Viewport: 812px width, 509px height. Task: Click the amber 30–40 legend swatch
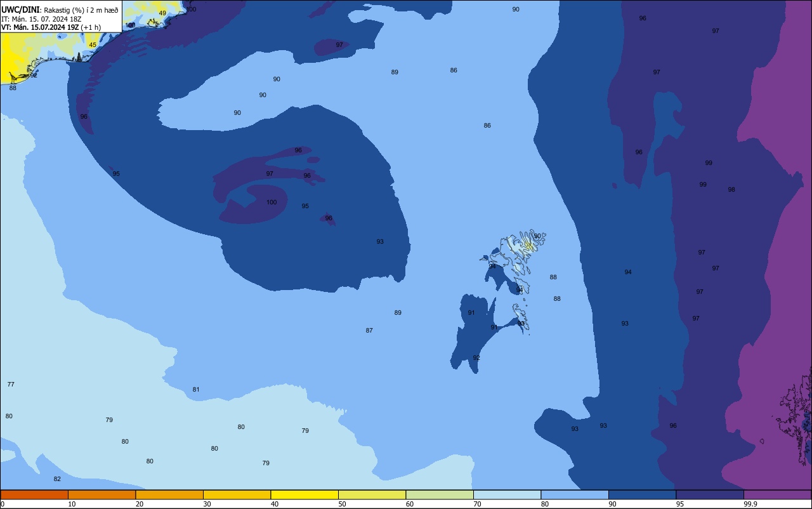(237, 494)
